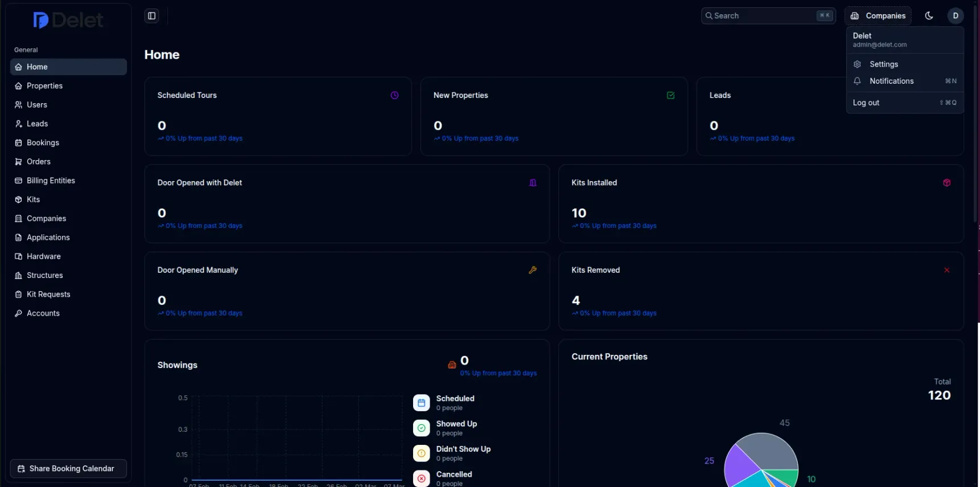Screen dimensions: 980x487
Task: Click the Didn't Show Up warning icon
Action: 422,453
